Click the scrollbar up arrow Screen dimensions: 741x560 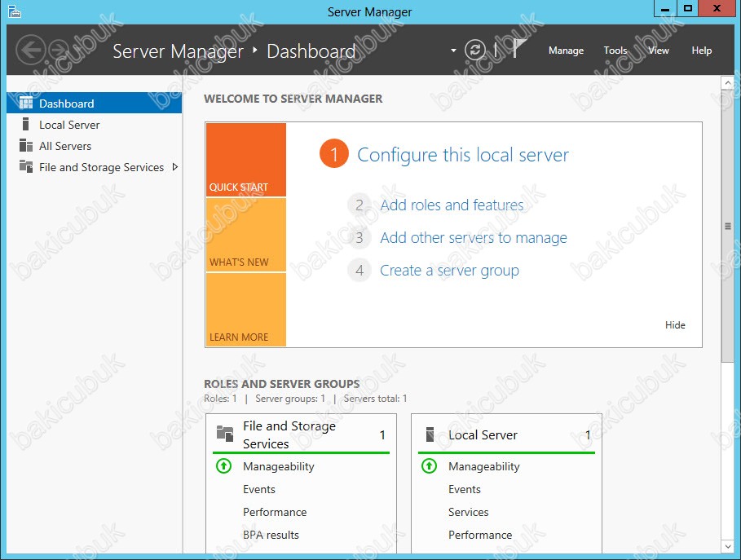[728, 83]
